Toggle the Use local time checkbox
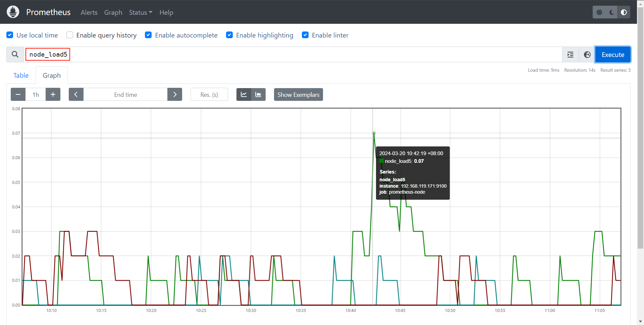This screenshot has height=325, width=644. pyautogui.click(x=10, y=35)
